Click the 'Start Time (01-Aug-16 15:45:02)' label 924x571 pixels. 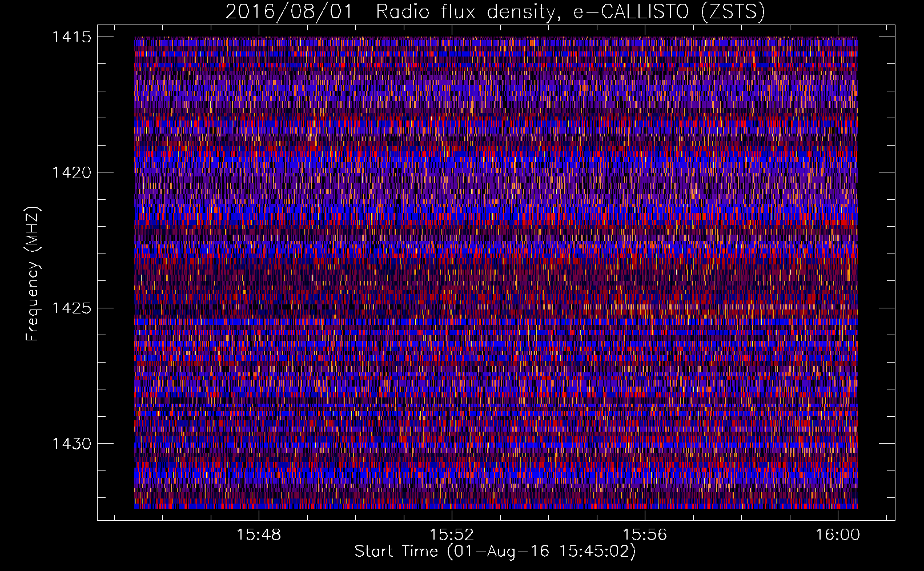[x=495, y=552]
